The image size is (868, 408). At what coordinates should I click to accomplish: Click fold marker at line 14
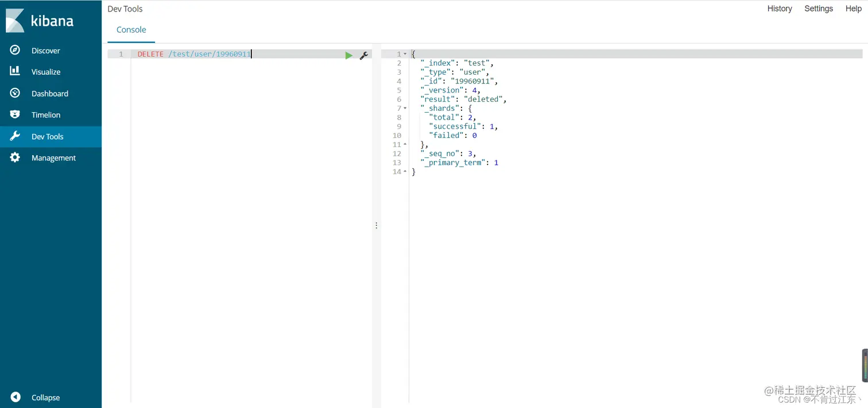point(405,172)
